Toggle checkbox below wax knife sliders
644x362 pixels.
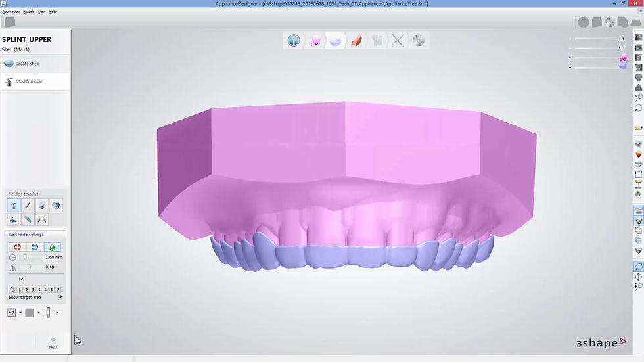click(22, 279)
